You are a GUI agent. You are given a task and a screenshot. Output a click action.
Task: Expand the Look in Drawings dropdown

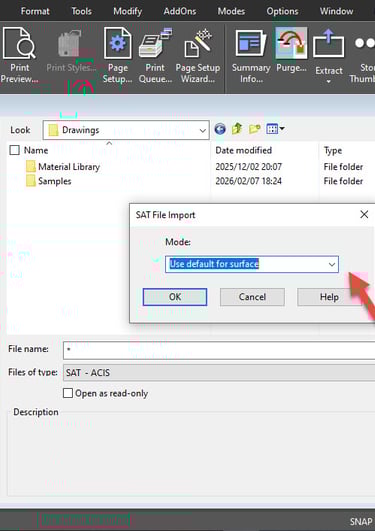click(203, 130)
